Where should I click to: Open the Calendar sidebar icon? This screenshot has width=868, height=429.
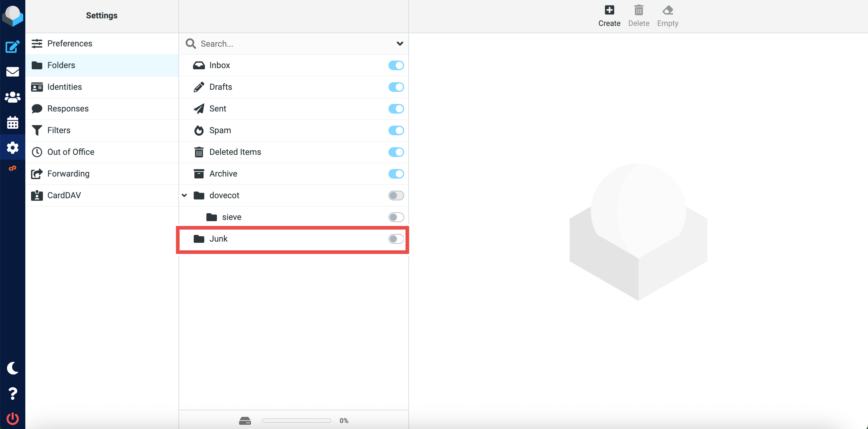click(12, 123)
